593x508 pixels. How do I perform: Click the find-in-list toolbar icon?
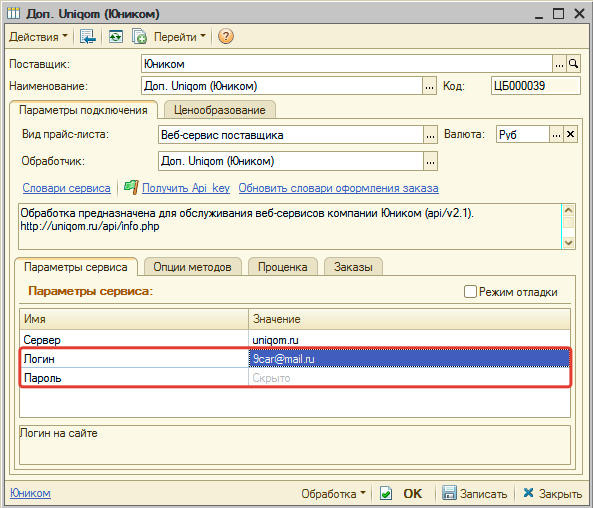[87, 37]
